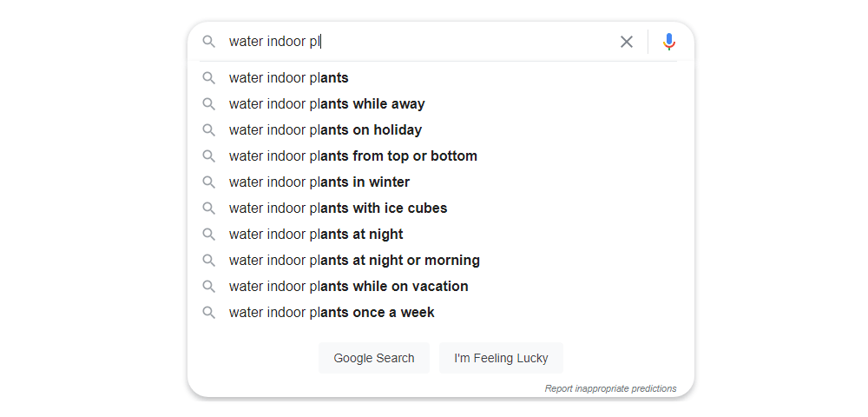Click the magnifier icon beside 'plants on holiday'
868x417 pixels.
coord(208,129)
